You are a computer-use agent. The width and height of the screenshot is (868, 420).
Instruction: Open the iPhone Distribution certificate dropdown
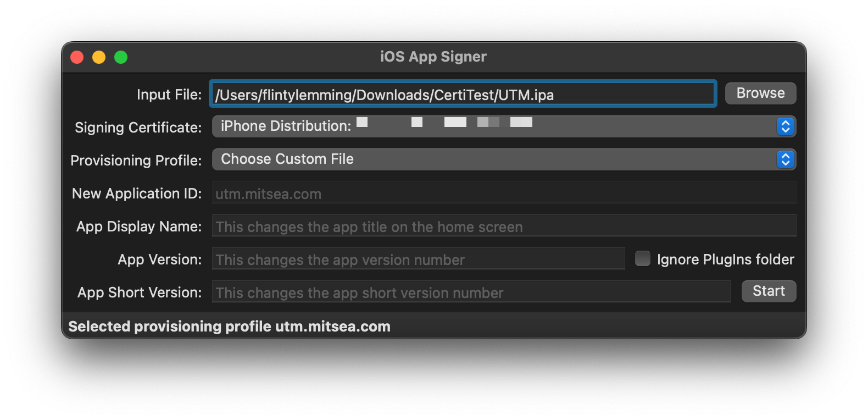pyautogui.click(x=493, y=126)
